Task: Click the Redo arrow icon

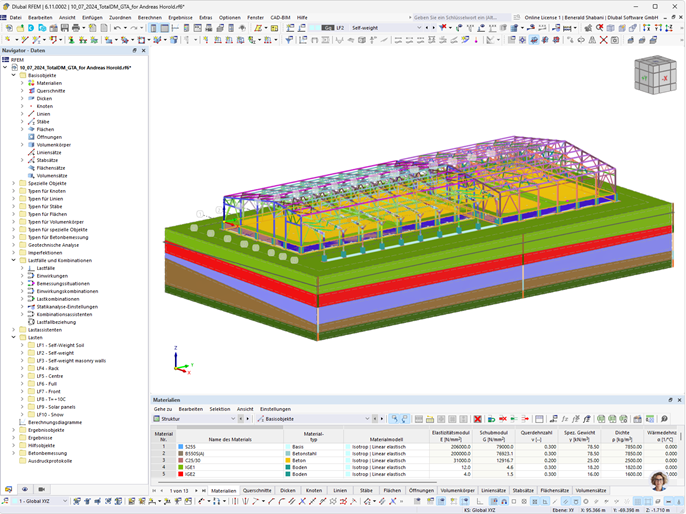Action: [x=134, y=28]
